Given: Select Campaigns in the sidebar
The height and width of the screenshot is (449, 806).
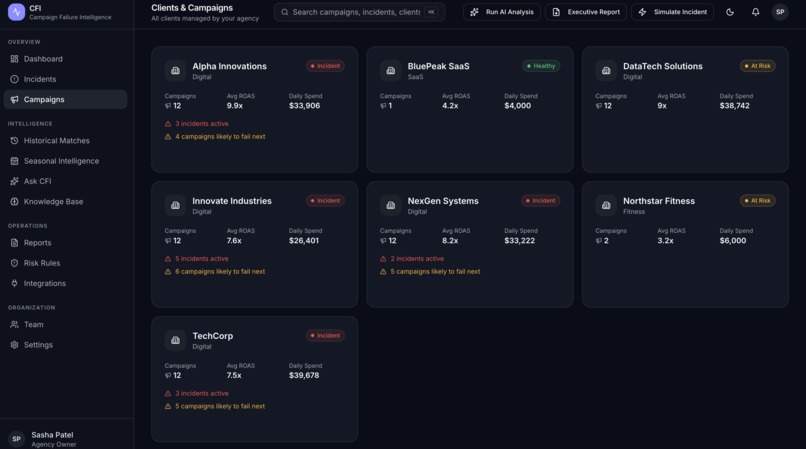Looking at the screenshot, I should click(x=65, y=99).
